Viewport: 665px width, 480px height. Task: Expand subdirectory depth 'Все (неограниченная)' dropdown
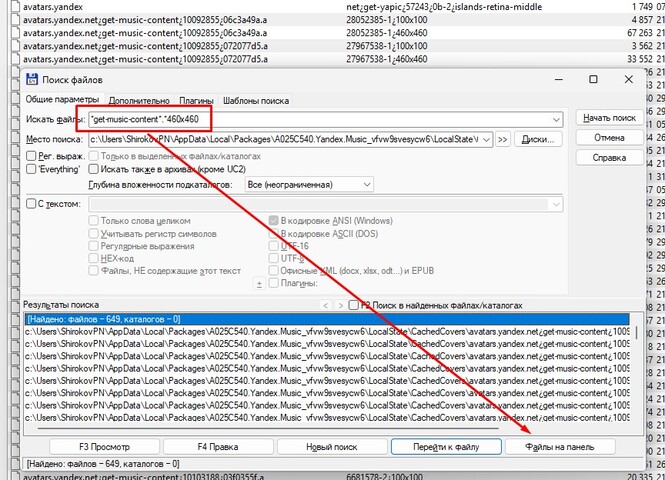[x=367, y=185]
